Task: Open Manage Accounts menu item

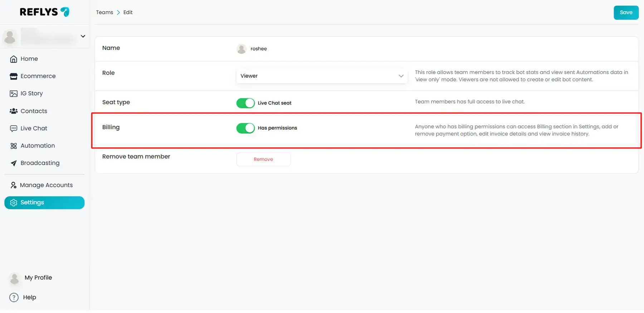Action: (x=46, y=185)
